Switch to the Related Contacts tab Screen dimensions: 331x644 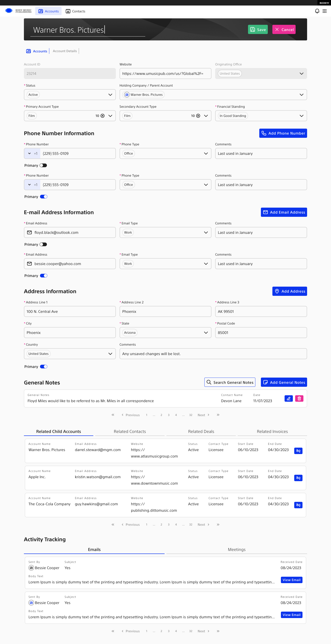130,432
